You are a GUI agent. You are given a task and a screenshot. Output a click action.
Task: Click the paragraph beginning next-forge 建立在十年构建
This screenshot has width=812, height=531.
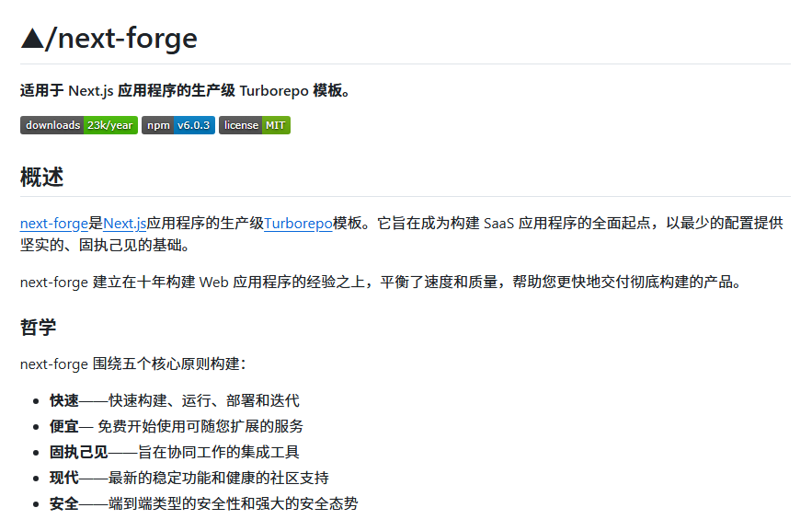(382, 283)
